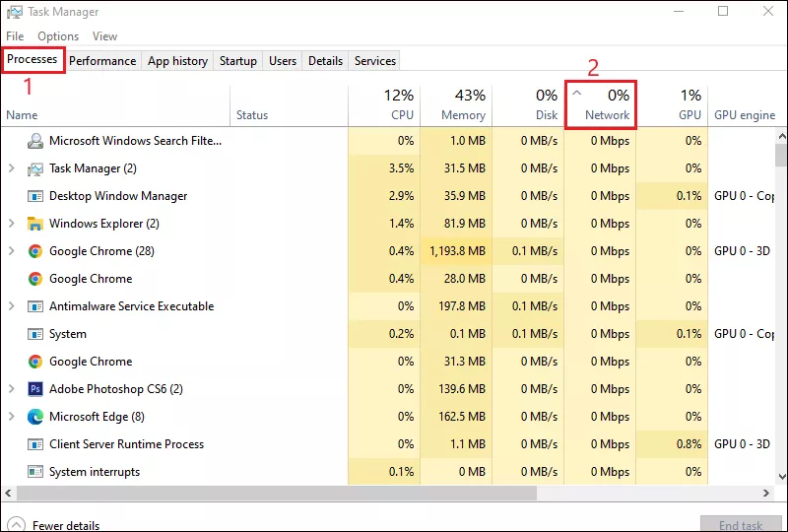Click the 3.5% CPU value
The image size is (788, 532).
point(401,168)
